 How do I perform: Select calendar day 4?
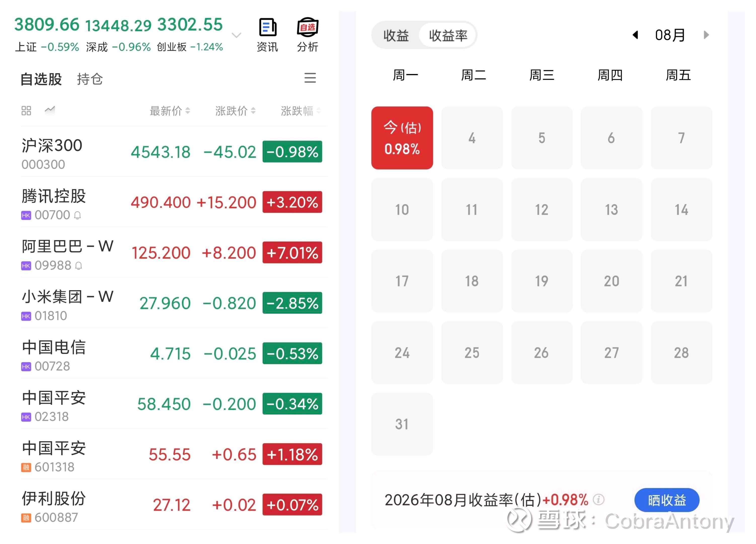tap(472, 138)
